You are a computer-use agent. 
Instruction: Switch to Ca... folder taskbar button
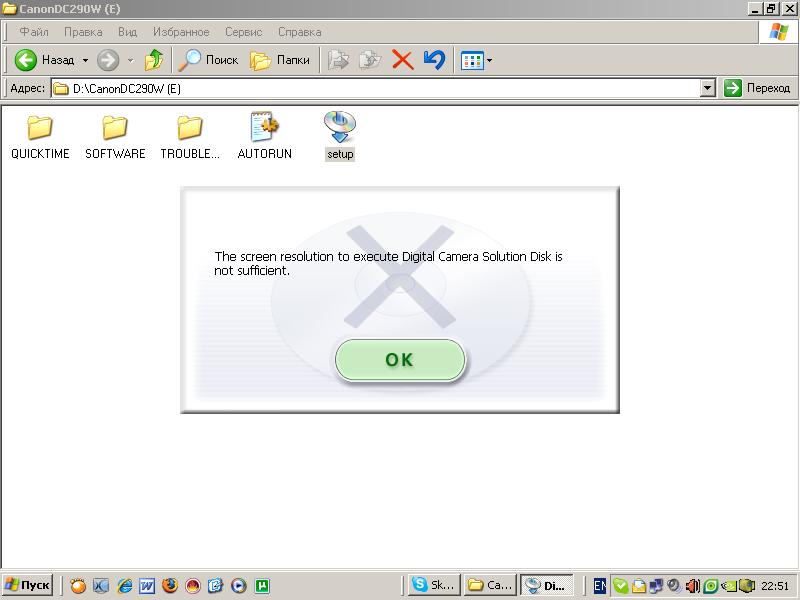pos(490,585)
